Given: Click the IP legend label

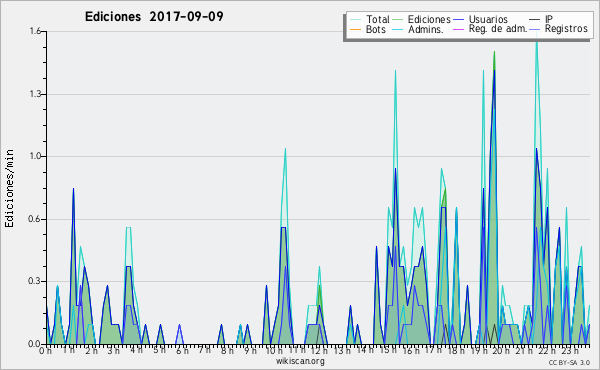Looking at the screenshot, I should (x=549, y=19).
